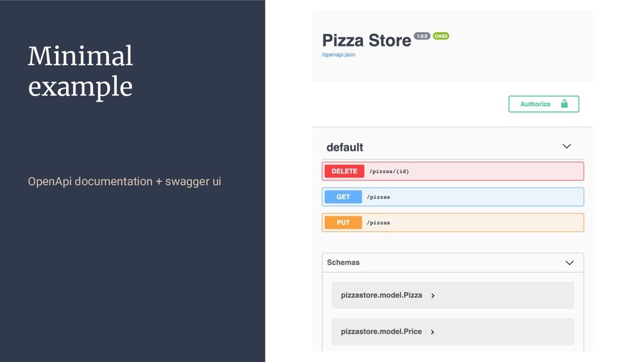Open the GET /pizzas endpoint path
Screen dimensions: 644x362
(379, 197)
